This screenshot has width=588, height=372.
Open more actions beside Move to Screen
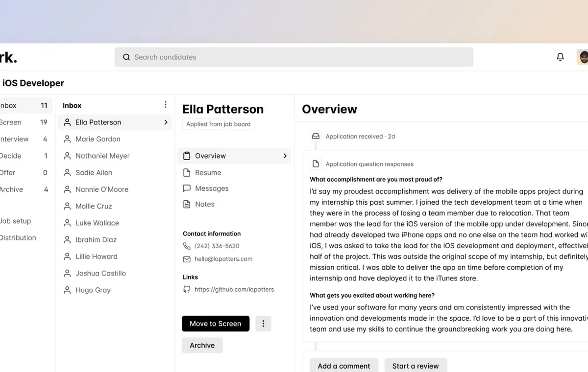point(263,324)
